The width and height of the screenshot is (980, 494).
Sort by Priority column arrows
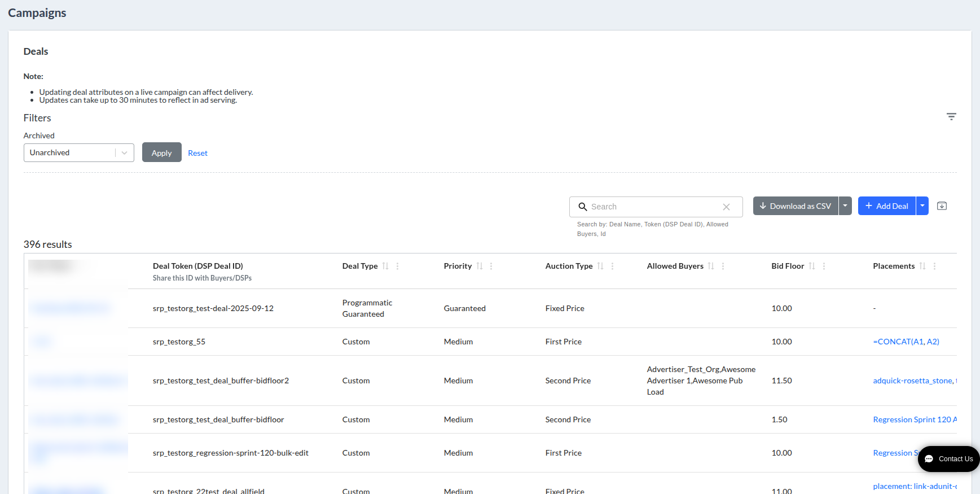tap(480, 266)
